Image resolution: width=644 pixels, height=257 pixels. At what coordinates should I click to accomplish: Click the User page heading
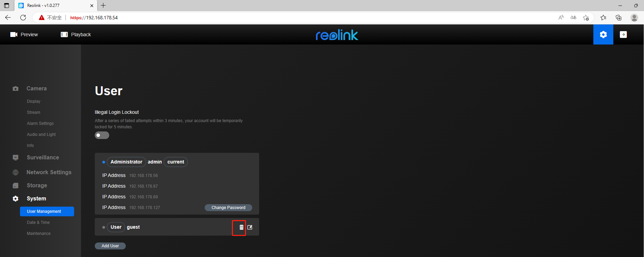[x=109, y=91]
